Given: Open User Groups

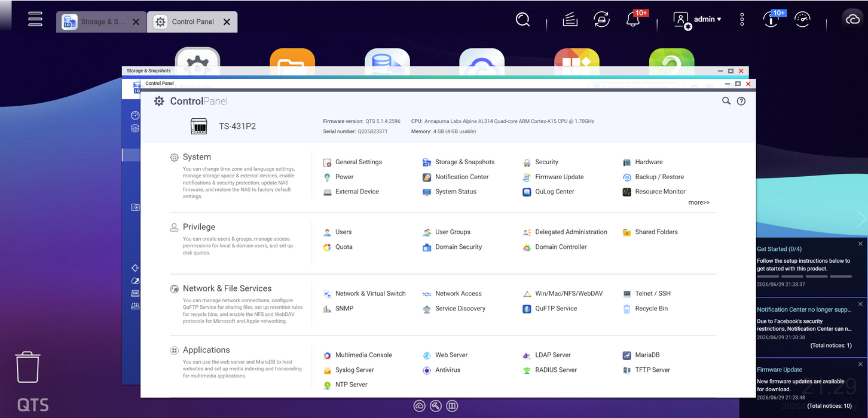Looking at the screenshot, I should [447, 232].
